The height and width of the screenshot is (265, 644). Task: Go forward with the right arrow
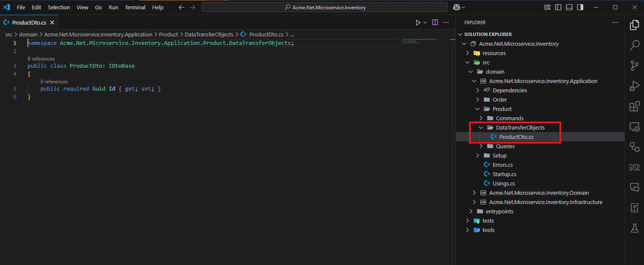coord(192,7)
